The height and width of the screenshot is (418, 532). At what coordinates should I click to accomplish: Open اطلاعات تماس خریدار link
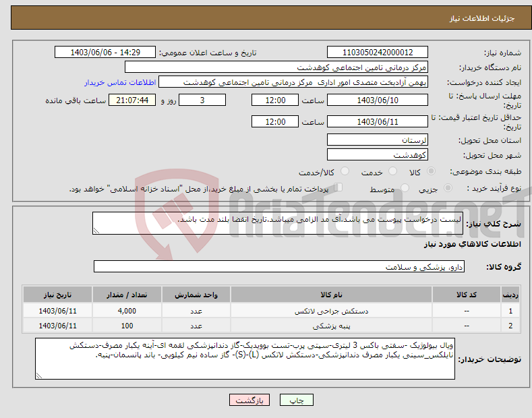coord(120,82)
